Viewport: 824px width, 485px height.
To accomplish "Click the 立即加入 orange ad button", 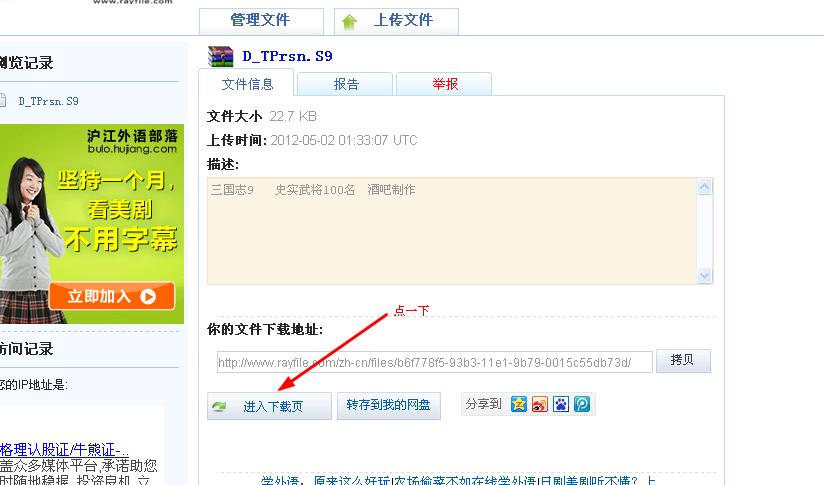I will (x=112, y=296).
